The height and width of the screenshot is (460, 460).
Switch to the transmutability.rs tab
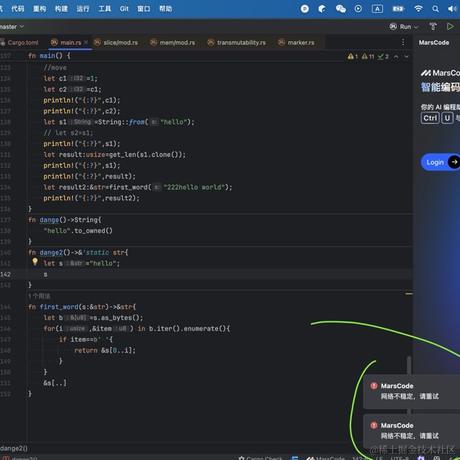[237, 43]
